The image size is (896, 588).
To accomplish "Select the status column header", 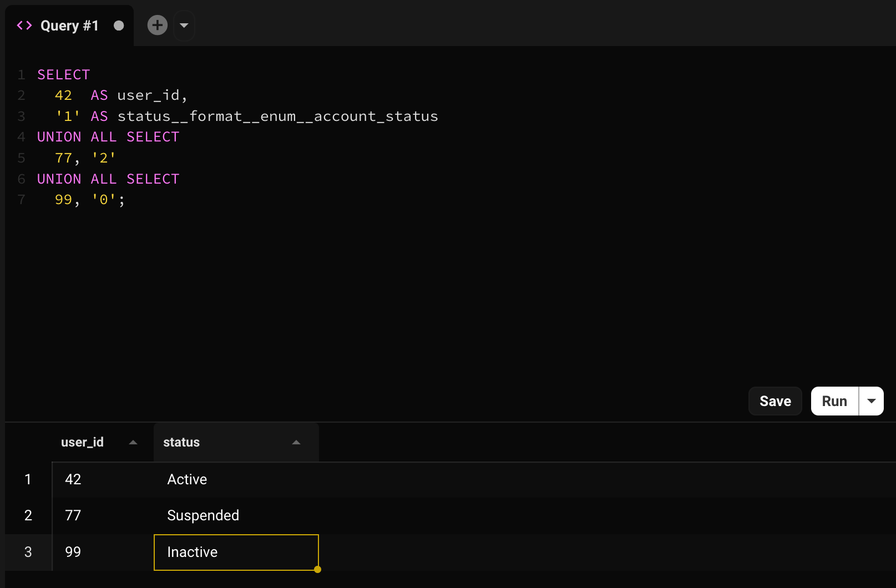I will point(181,443).
